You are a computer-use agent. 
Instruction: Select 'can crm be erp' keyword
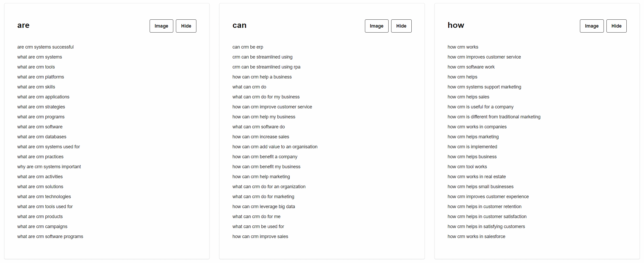coord(248,47)
